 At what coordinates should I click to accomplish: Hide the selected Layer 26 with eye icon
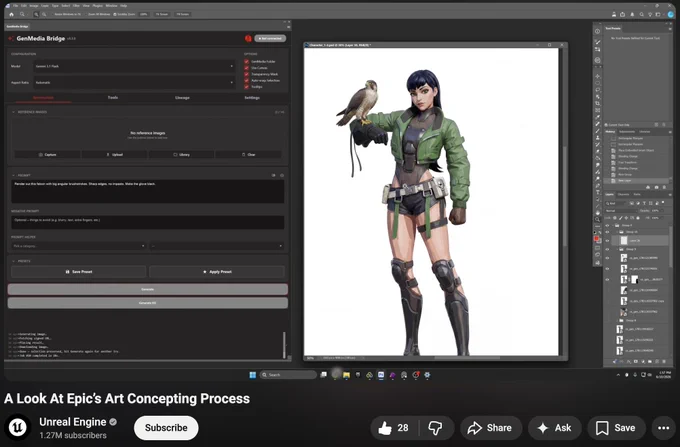click(x=607, y=241)
